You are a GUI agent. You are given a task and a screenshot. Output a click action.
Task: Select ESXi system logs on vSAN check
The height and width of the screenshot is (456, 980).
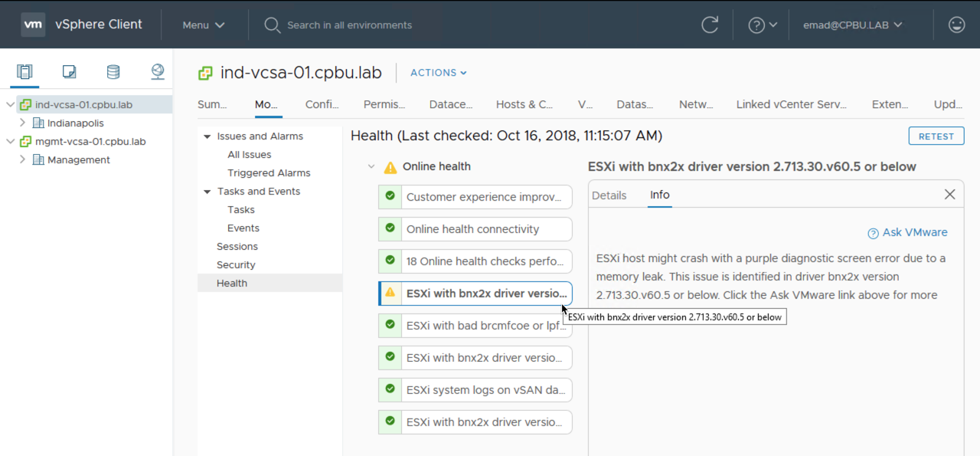[x=475, y=389]
